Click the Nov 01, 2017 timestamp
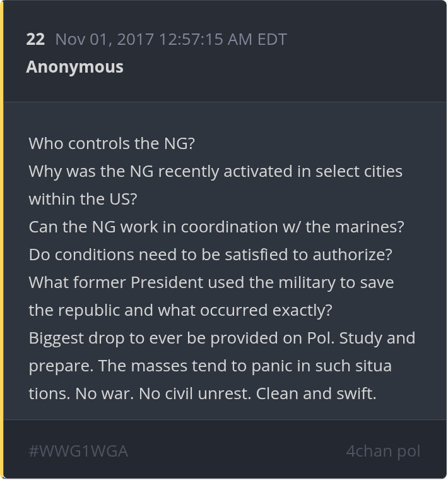The width and height of the screenshot is (448, 480). pos(171,39)
